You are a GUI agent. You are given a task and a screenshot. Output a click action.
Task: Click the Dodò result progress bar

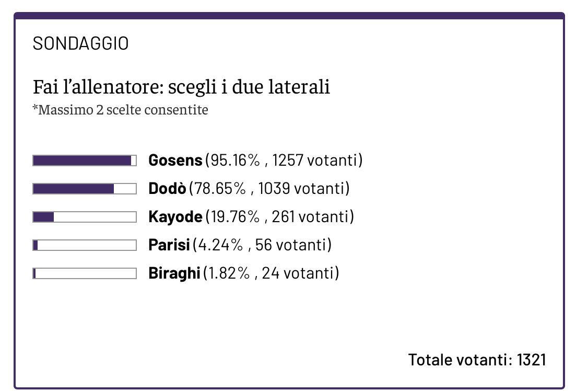point(85,188)
